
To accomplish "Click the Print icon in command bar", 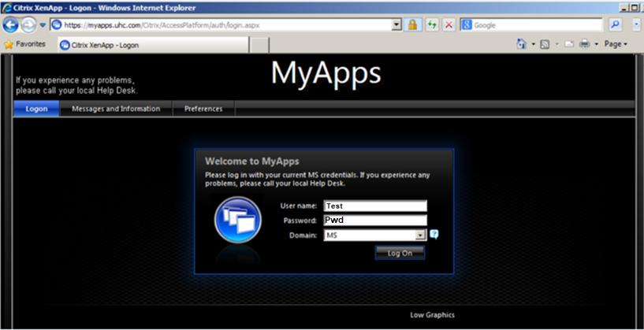I will (584, 44).
